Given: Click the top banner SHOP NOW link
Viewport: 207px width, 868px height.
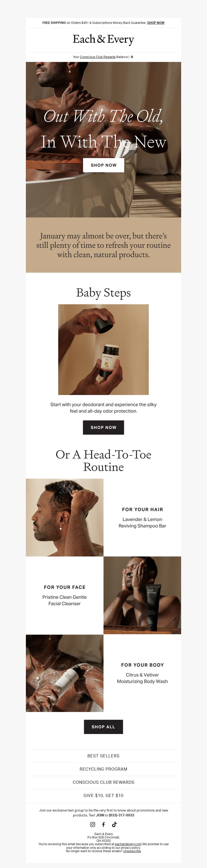Looking at the screenshot, I should tap(156, 23).
